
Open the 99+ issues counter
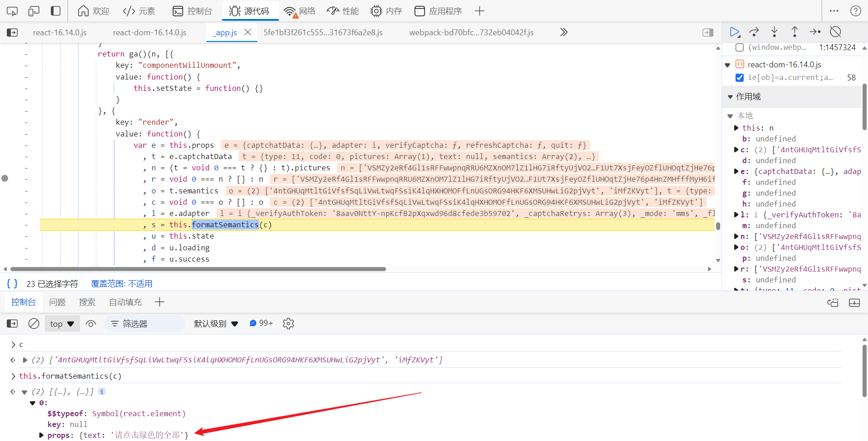click(x=261, y=323)
